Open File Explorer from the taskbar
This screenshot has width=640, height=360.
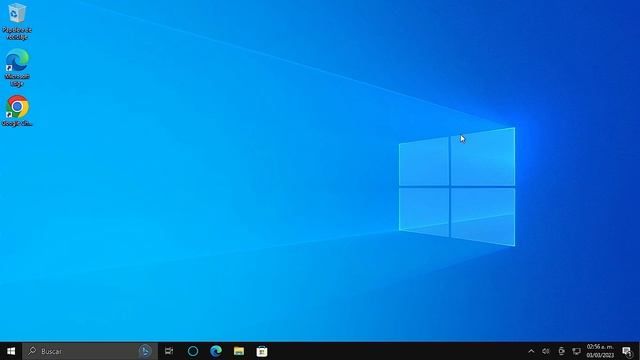click(239, 351)
